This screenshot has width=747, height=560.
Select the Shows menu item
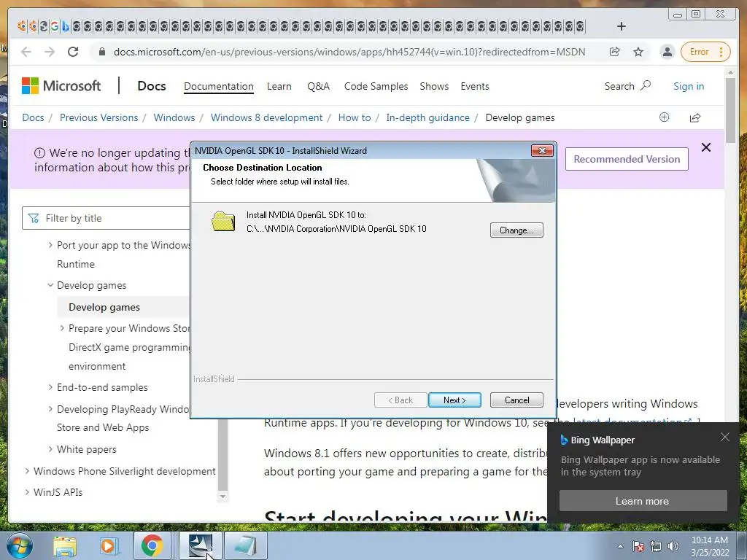point(434,86)
